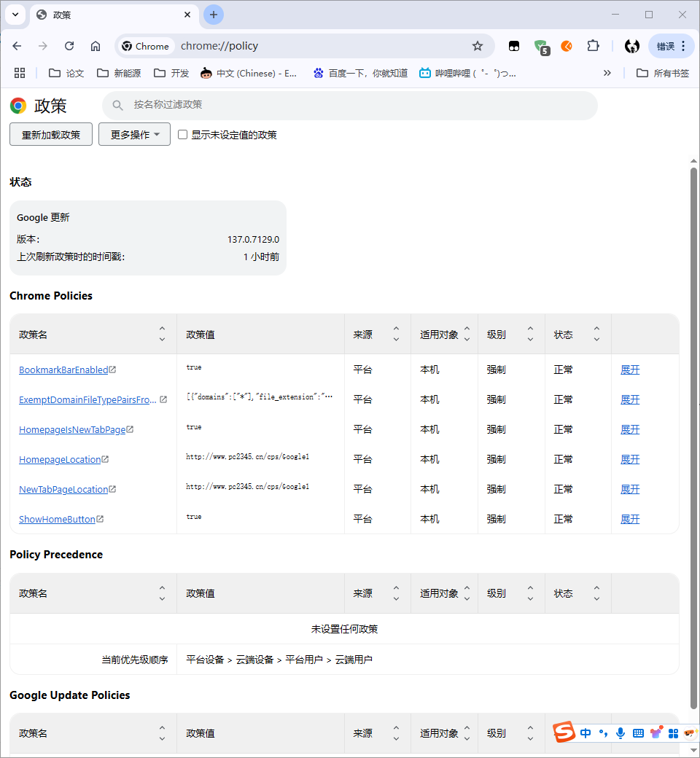The height and width of the screenshot is (758, 700).
Task: Open the profile avatar icon
Action: click(631, 46)
